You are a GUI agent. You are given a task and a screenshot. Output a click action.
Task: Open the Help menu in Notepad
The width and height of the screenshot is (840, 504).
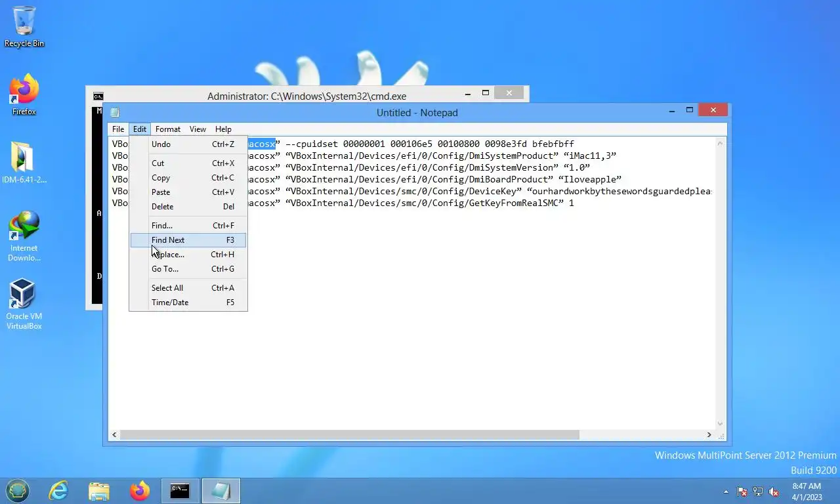[223, 129]
